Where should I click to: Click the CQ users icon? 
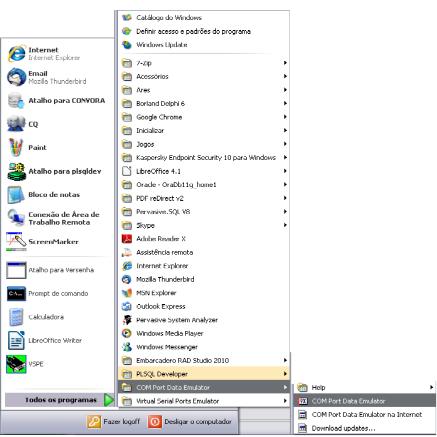coord(16,124)
